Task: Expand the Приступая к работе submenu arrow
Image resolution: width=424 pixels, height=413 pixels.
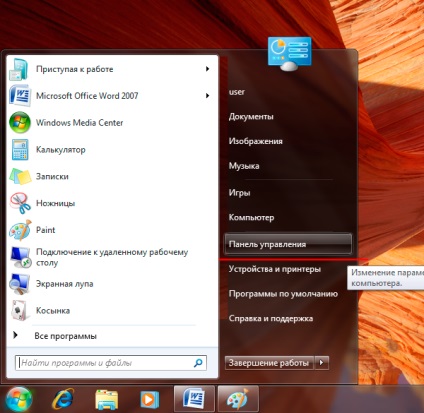Action: coord(207,69)
